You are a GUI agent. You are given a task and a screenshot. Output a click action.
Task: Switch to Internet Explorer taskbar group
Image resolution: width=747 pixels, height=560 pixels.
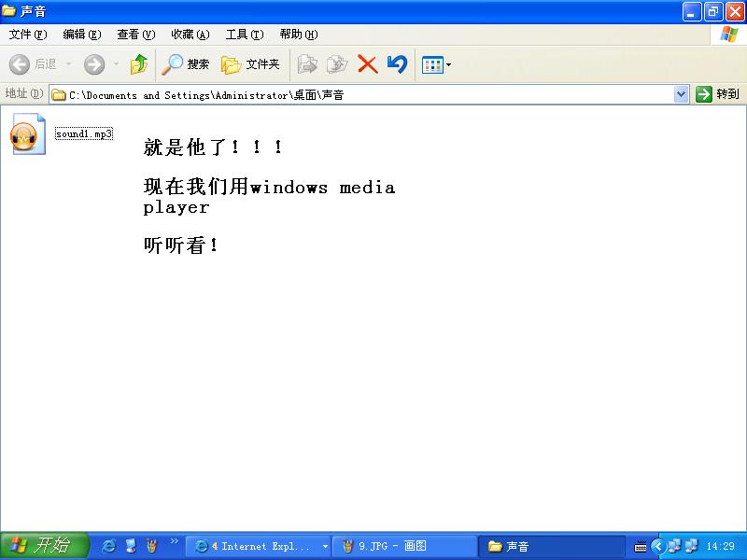tap(258, 546)
